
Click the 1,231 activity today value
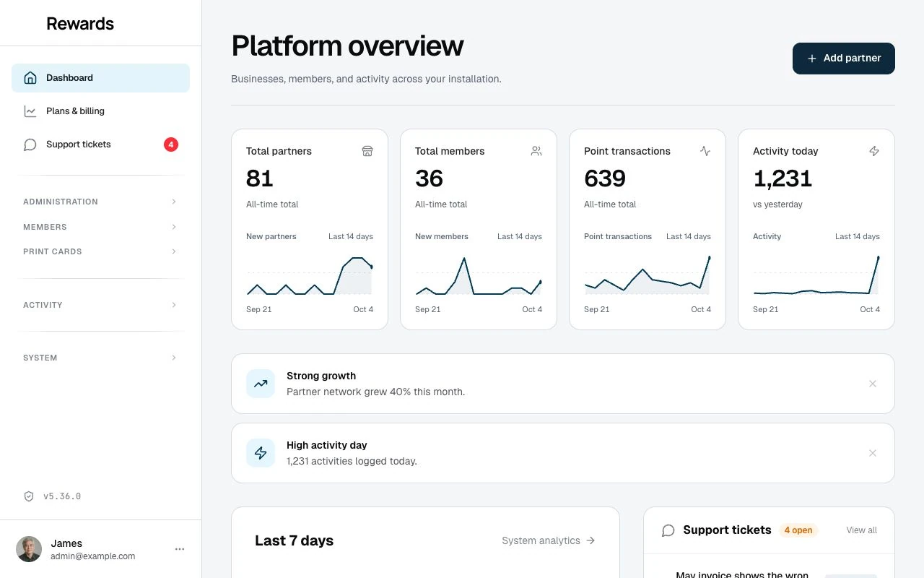pos(783,178)
